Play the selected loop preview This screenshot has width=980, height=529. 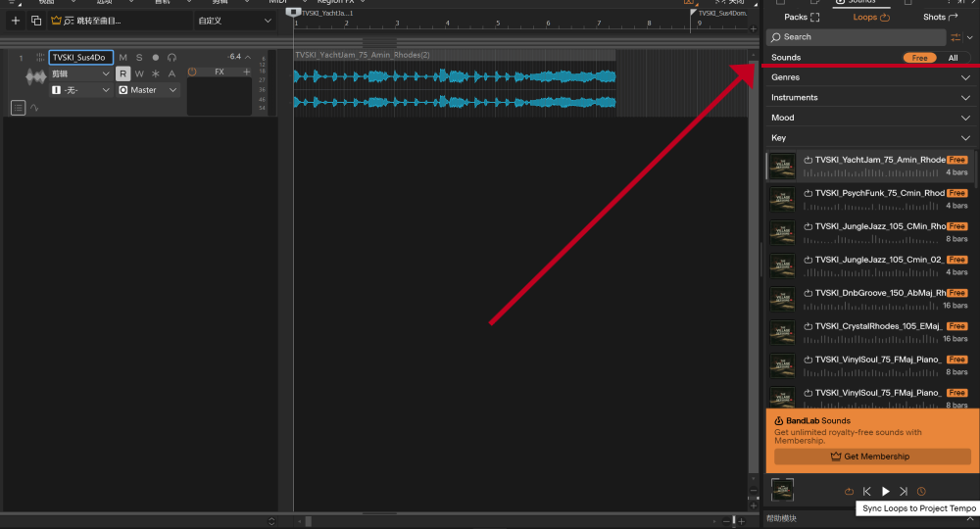(x=885, y=492)
